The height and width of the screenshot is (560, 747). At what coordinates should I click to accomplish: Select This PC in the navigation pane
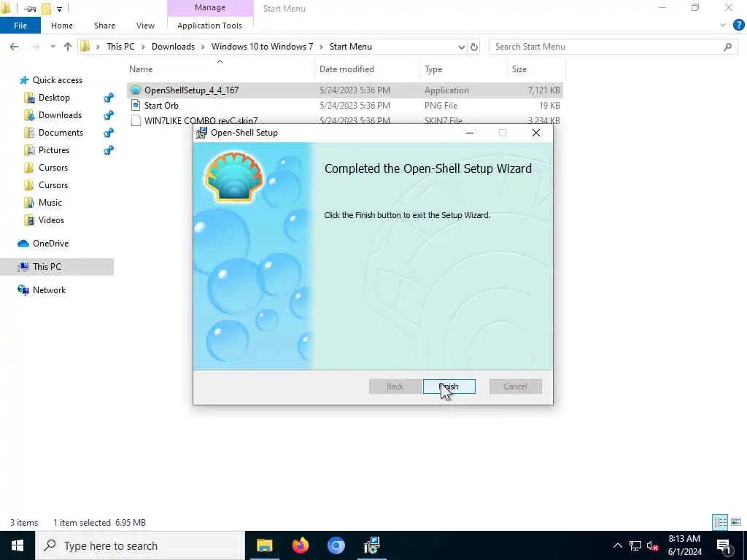pos(47,267)
